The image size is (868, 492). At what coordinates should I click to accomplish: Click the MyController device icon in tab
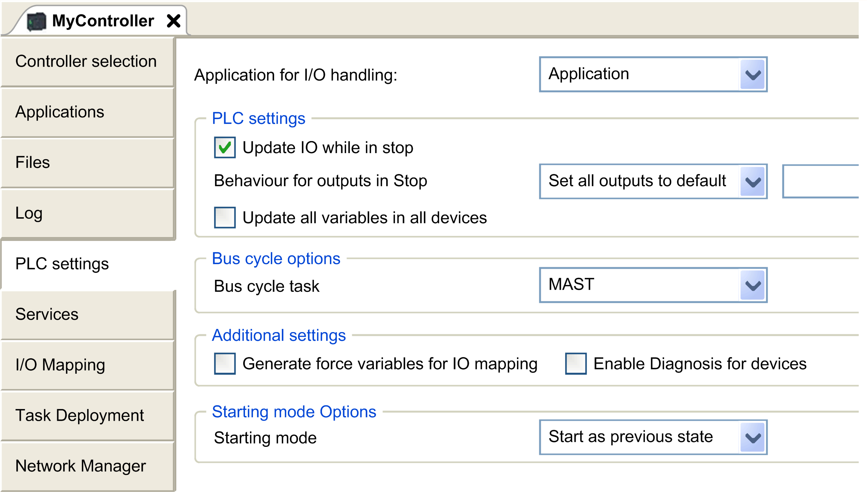(37, 21)
